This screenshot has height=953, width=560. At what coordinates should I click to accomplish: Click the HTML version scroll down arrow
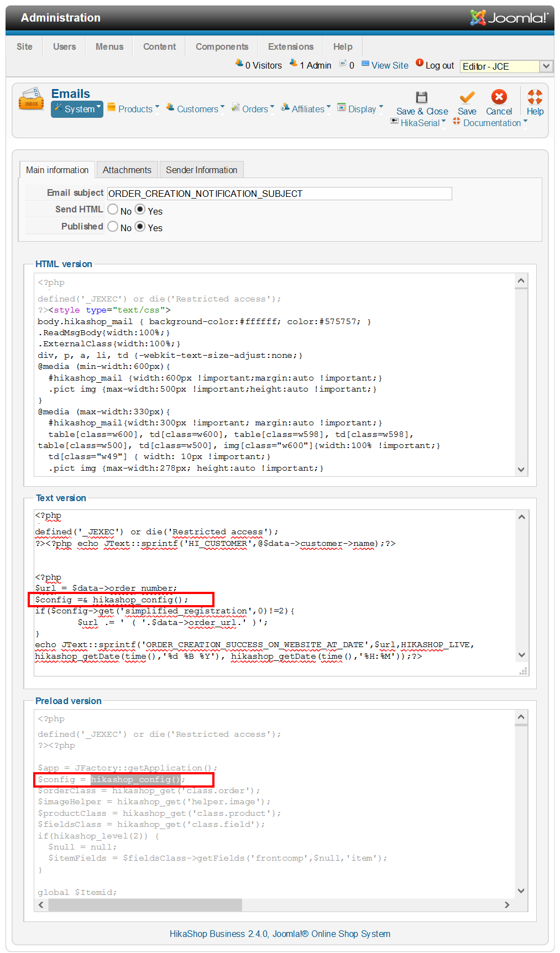[x=521, y=469]
